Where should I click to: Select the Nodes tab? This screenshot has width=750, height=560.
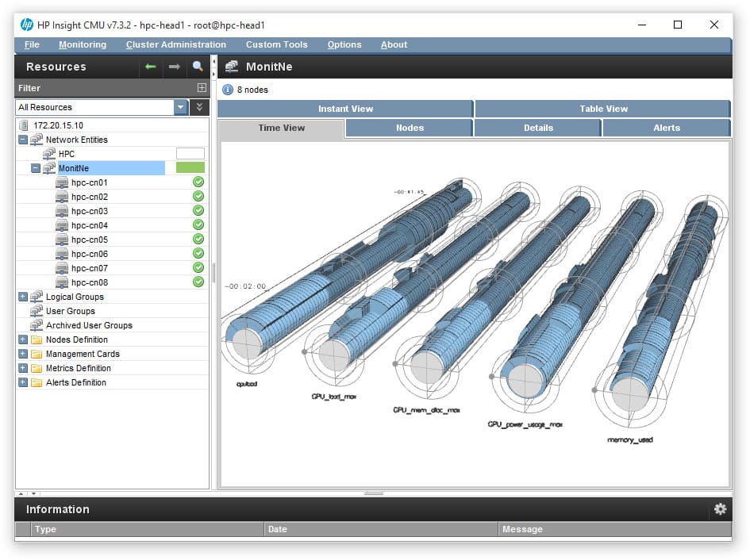410,128
